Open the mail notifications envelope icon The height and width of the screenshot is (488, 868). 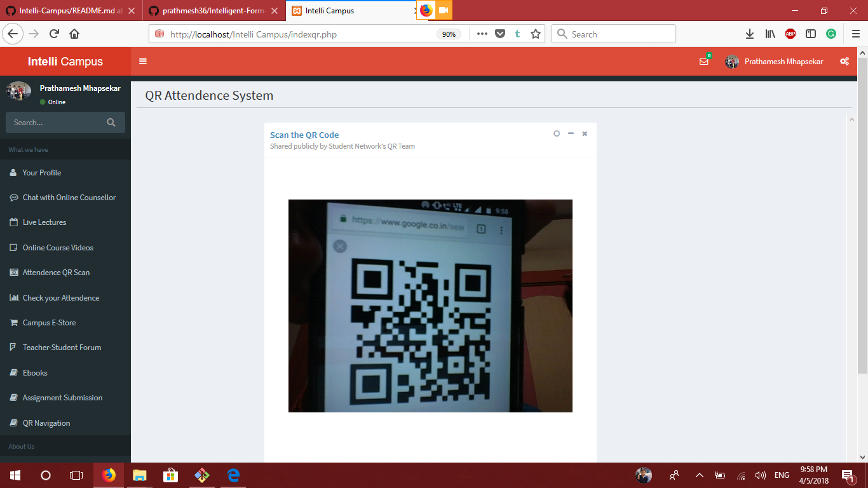[704, 62]
